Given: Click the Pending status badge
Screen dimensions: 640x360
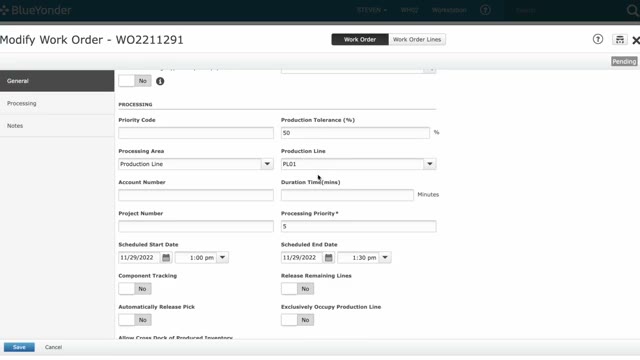Looking at the screenshot, I should [x=624, y=61].
